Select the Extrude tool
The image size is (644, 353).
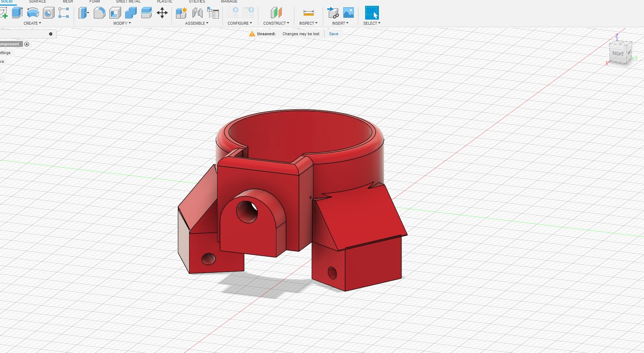(17, 13)
